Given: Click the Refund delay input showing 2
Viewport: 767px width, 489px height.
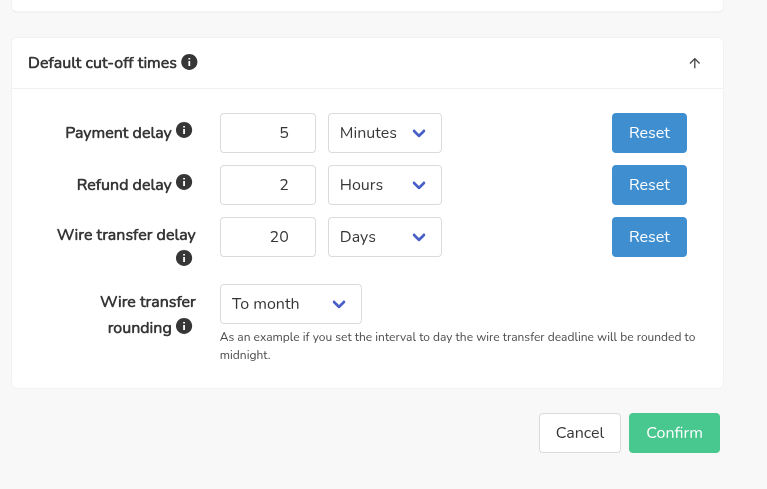Looking at the screenshot, I should pos(268,185).
